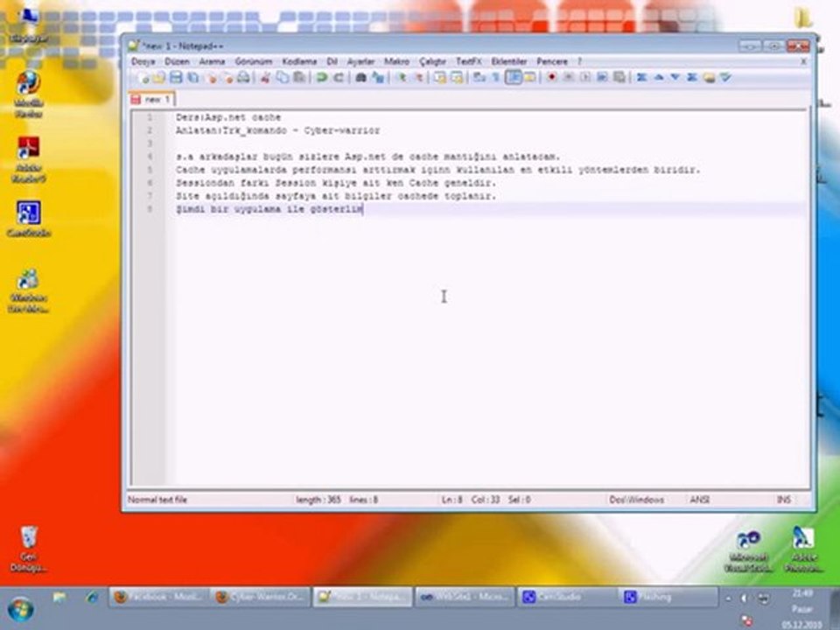
Task: Click the Print toolbar icon
Action: tap(244, 78)
